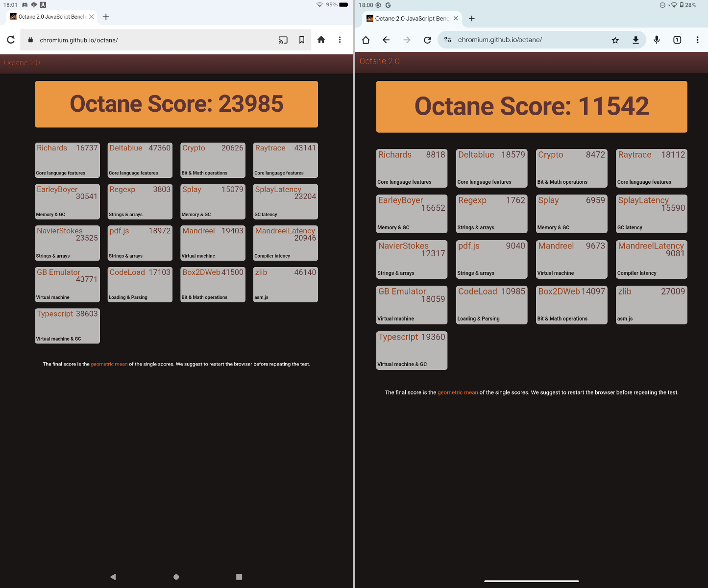Click zlib 27009 result tile
This screenshot has width=708, height=588.
pyautogui.click(x=652, y=305)
